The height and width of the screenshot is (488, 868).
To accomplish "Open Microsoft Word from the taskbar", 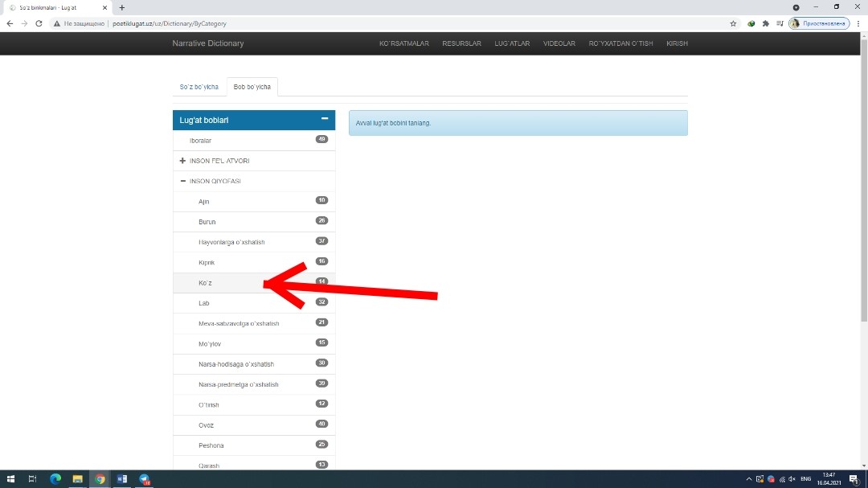I will point(122,479).
